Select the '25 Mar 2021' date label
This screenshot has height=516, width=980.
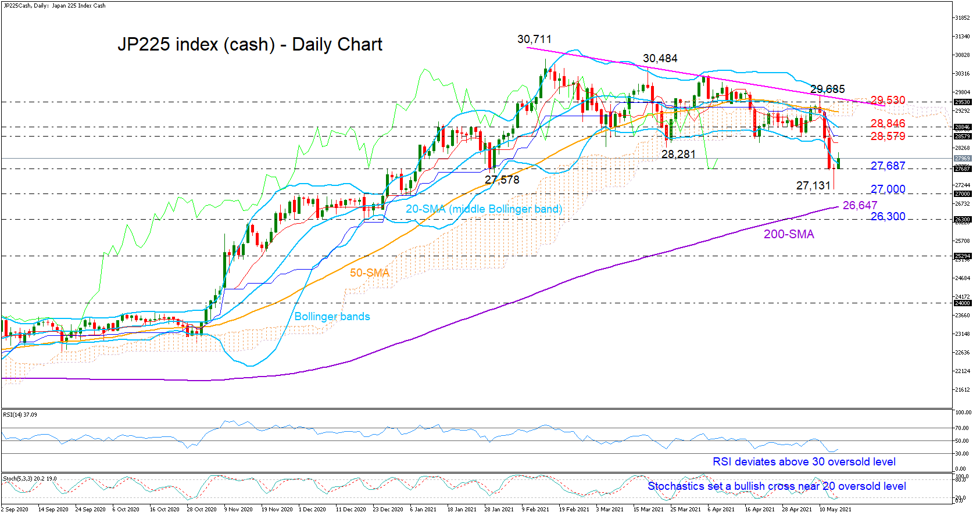(686, 510)
